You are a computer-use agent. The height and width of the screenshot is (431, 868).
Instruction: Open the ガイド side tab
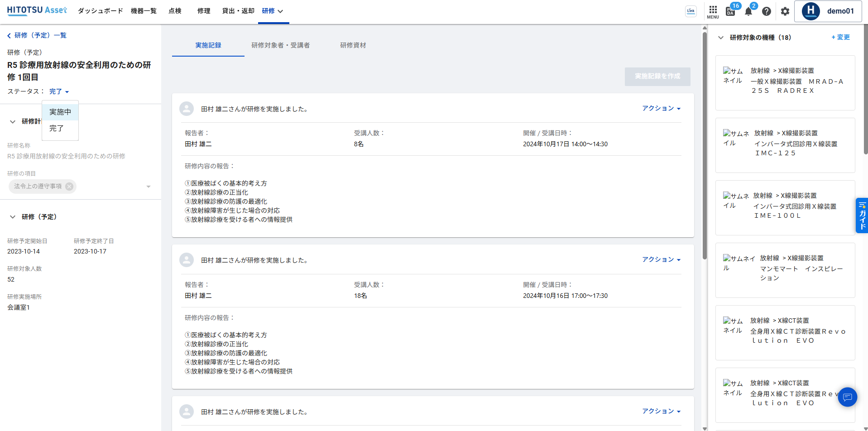[862, 215]
